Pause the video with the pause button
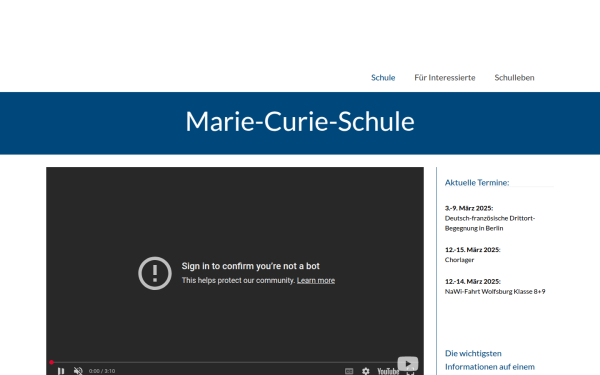600x375 pixels. coord(61,370)
